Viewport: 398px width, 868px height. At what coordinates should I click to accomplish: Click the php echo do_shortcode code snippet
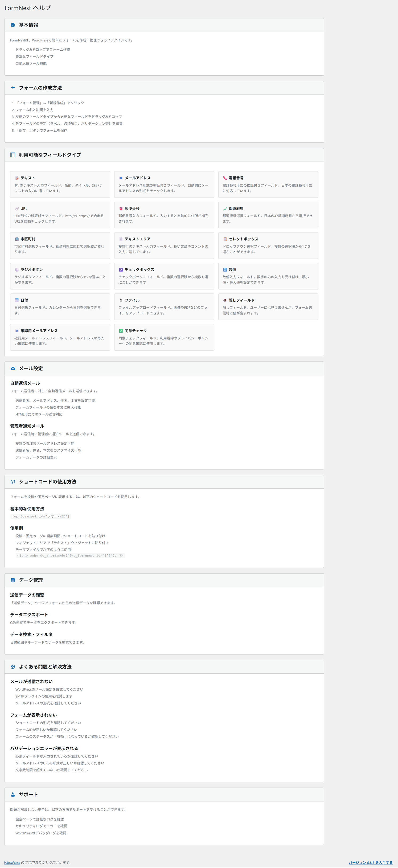70,556
